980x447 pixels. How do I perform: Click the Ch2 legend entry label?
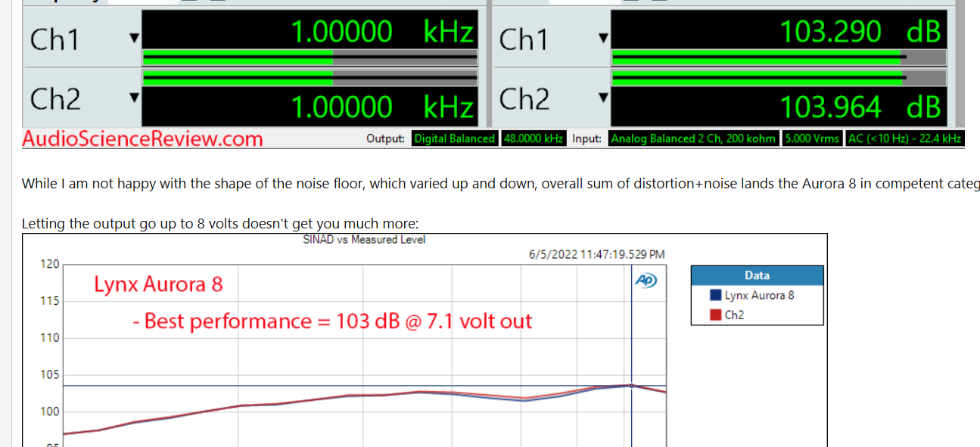pyautogui.click(x=734, y=315)
